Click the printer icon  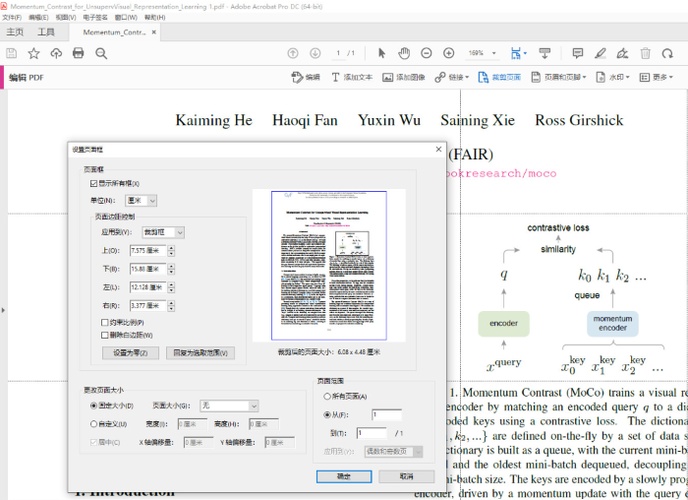click(79, 54)
